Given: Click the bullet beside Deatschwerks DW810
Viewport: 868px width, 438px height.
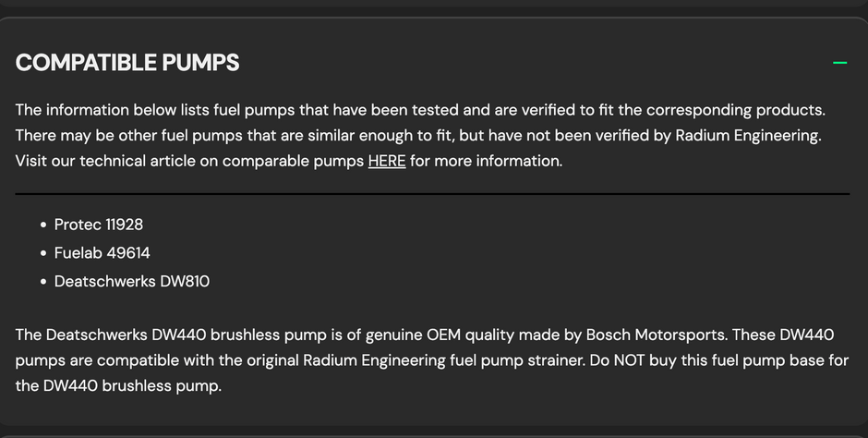Looking at the screenshot, I should click(x=43, y=281).
